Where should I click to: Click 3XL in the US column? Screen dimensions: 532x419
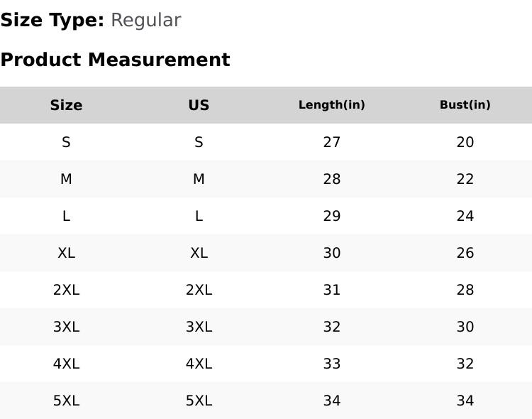pos(199,327)
